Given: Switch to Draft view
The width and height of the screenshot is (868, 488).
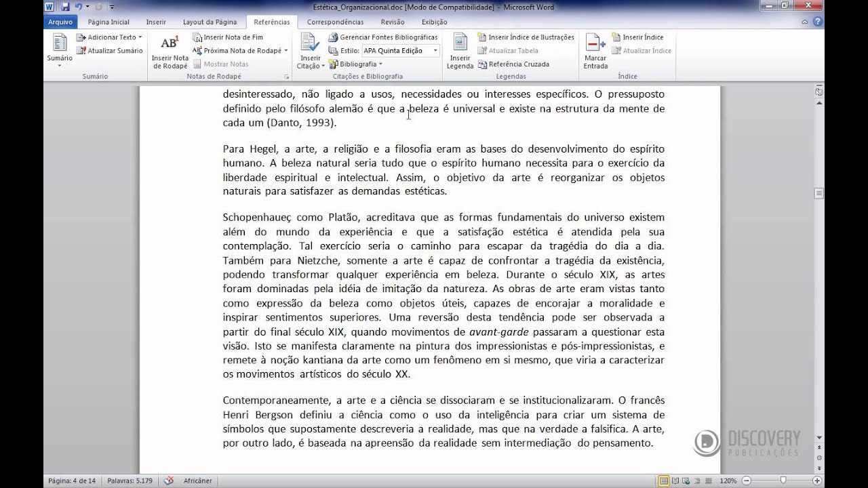Looking at the screenshot, I should click(x=709, y=481).
